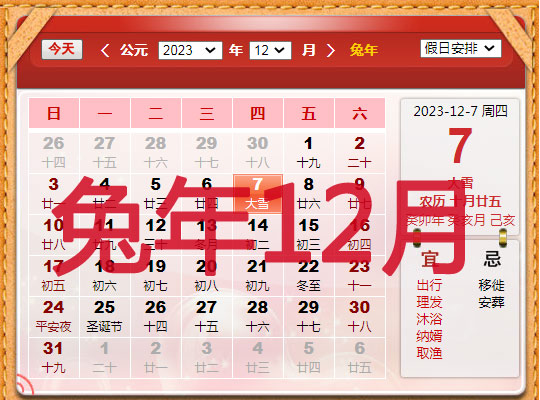Select red December 30 in 平安夜 week
The height and width of the screenshot is (400, 540).
360,317
